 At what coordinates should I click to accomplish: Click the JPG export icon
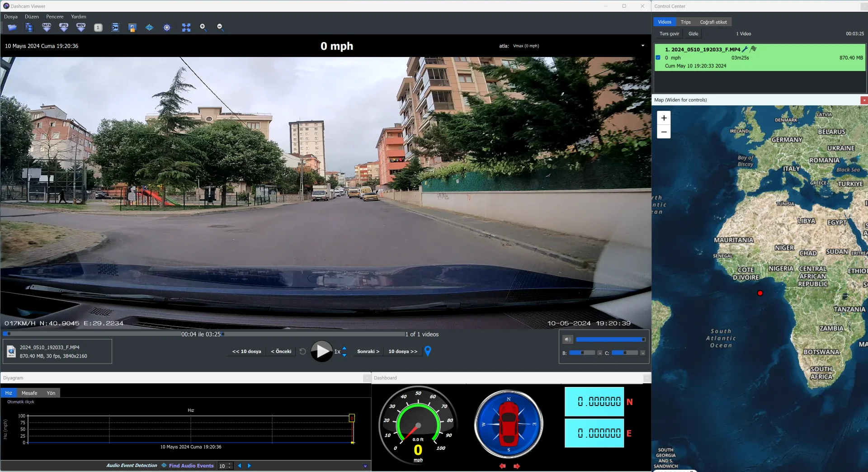[x=64, y=28]
